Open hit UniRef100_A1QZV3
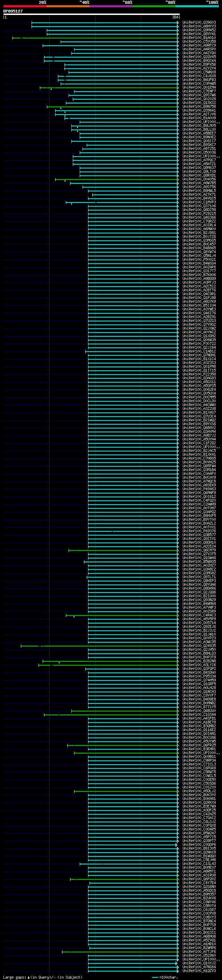 point(199,971)
